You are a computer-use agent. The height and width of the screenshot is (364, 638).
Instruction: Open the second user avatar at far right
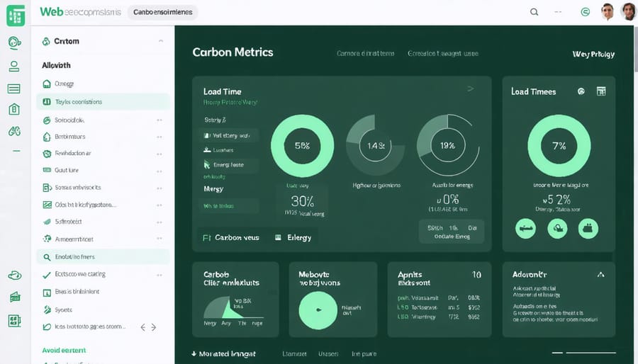point(629,11)
